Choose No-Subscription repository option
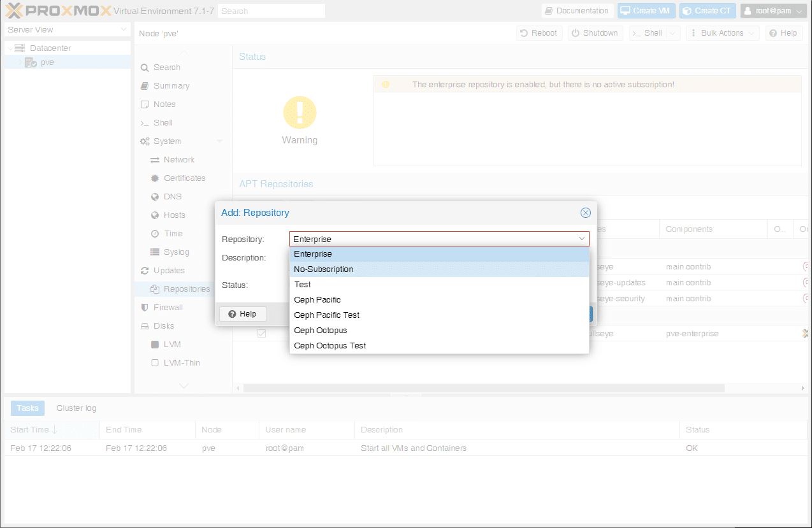Viewport: 812px width, 528px height. [x=439, y=269]
